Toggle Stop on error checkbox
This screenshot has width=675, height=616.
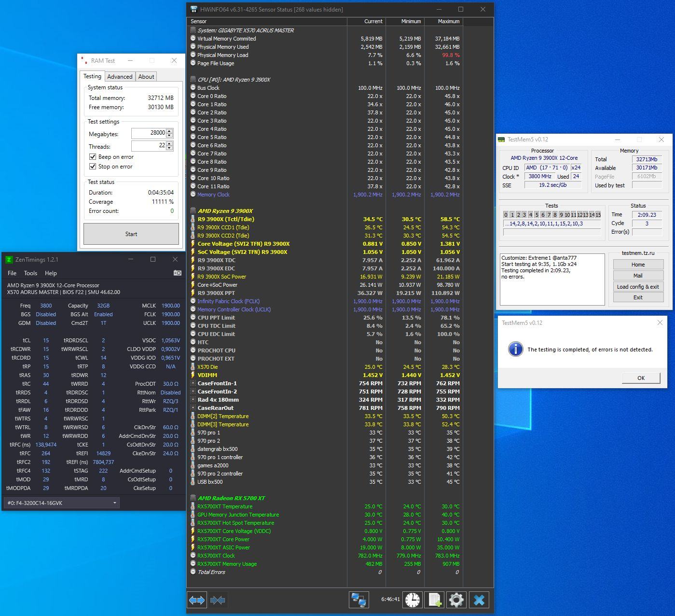click(x=93, y=167)
